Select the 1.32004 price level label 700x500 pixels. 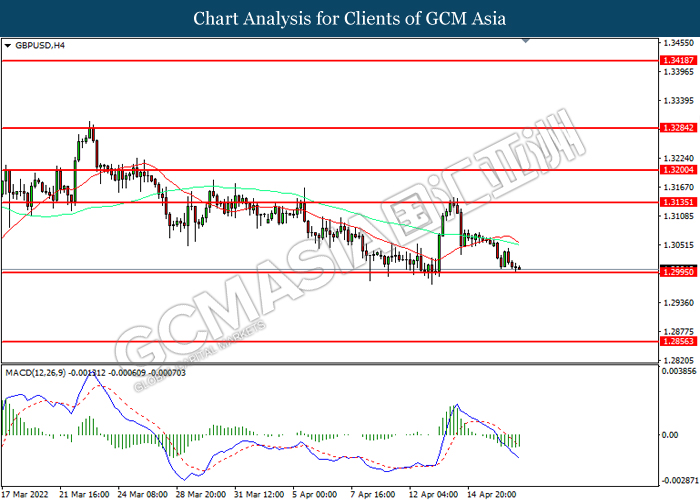point(678,170)
